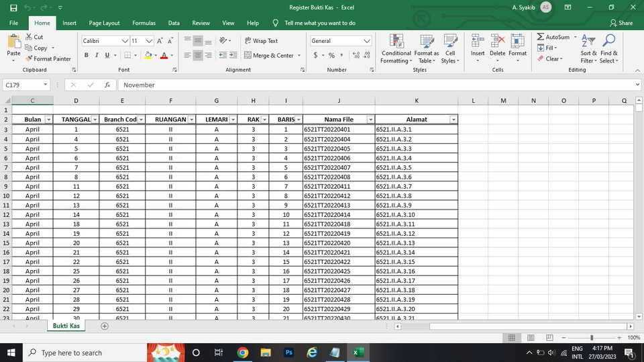Click Merge & Center button
The height and width of the screenshot is (362, 644).
[x=269, y=55]
